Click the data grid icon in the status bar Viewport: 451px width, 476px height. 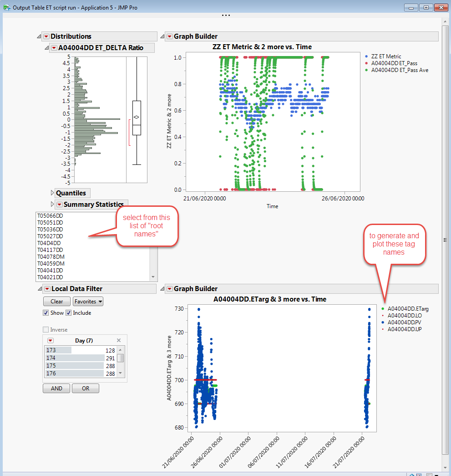418,474
